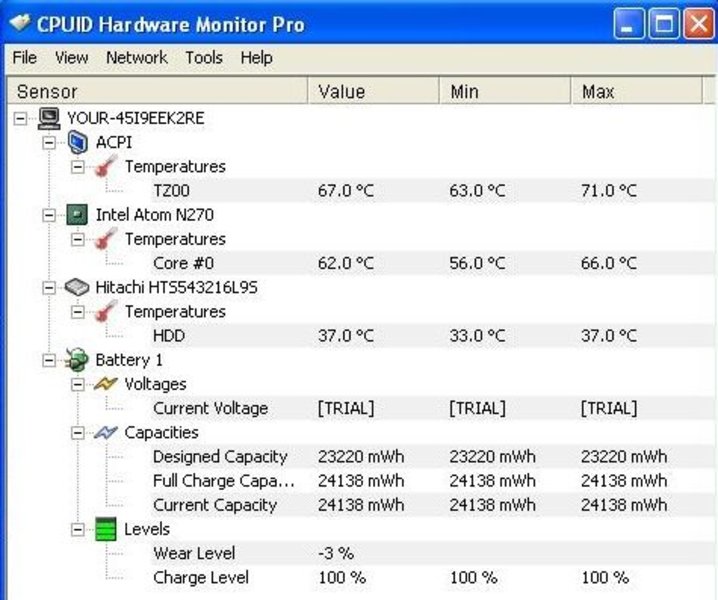The height and width of the screenshot is (600, 718).
Task: Click the 33.0 °C min value of HDD
Action: click(478, 335)
